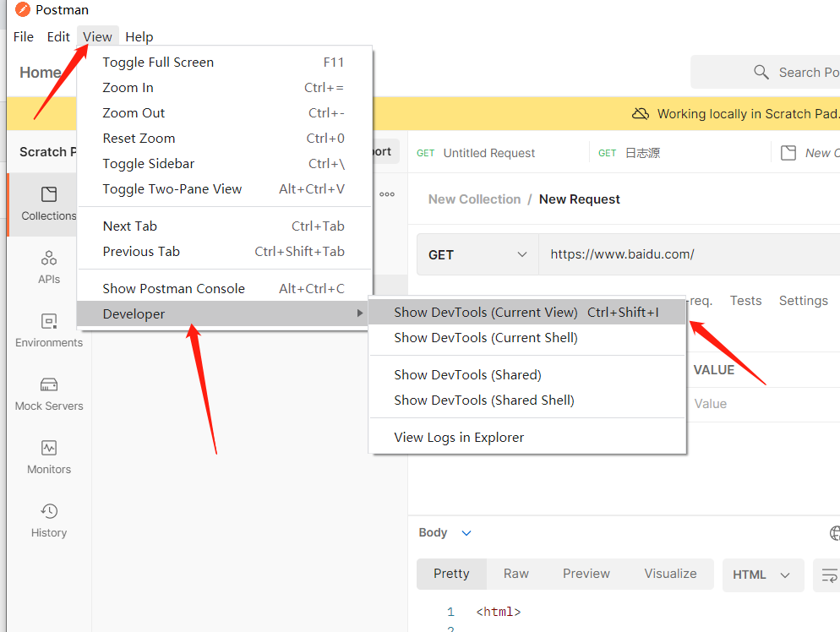The height and width of the screenshot is (632, 840).
Task: Select Toggle Two-Pane View
Action: point(224,189)
